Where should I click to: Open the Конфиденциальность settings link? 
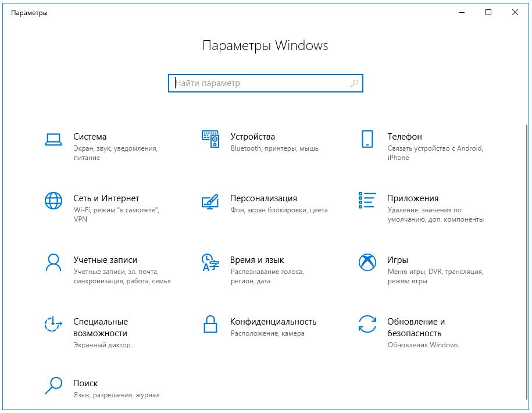(273, 322)
